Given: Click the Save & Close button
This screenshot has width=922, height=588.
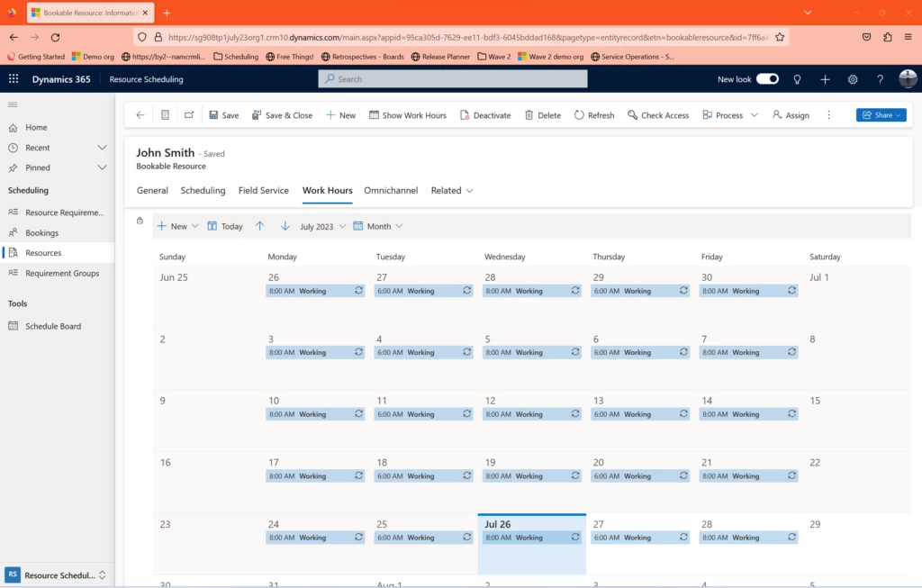Looking at the screenshot, I should tap(282, 115).
